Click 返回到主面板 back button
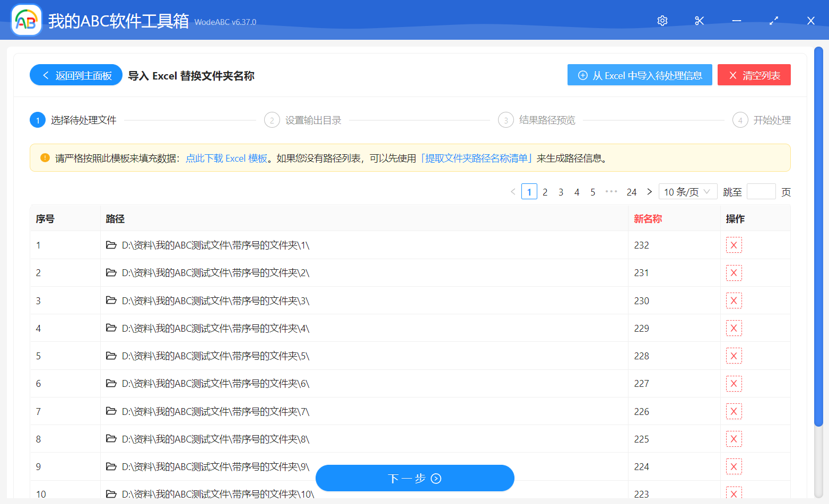Image resolution: width=829 pixels, height=504 pixels. tap(76, 75)
